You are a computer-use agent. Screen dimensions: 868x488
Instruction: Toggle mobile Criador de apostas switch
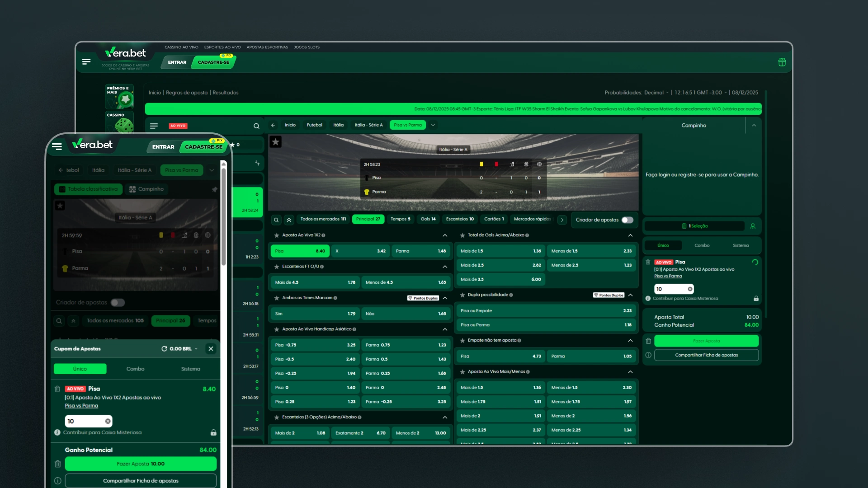click(118, 303)
